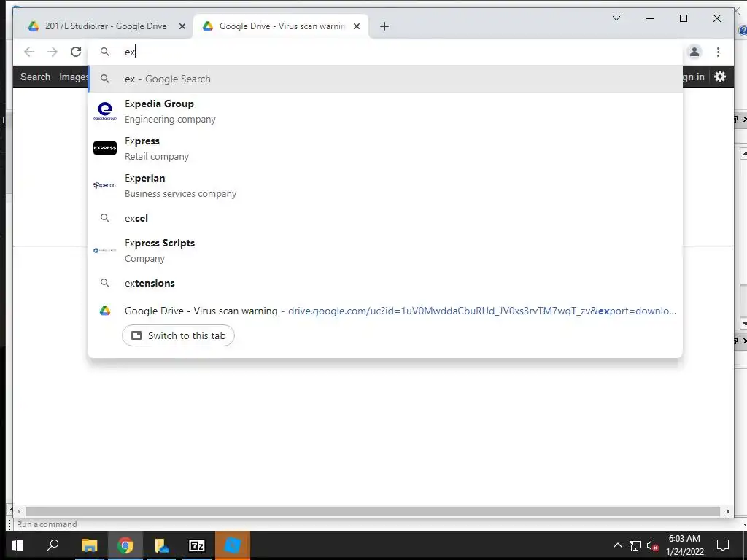Click the right arrow of horizontal scrollbar
The height and width of the screenshot is (560, 747).
pyautogui.click(x=727, y=511)
